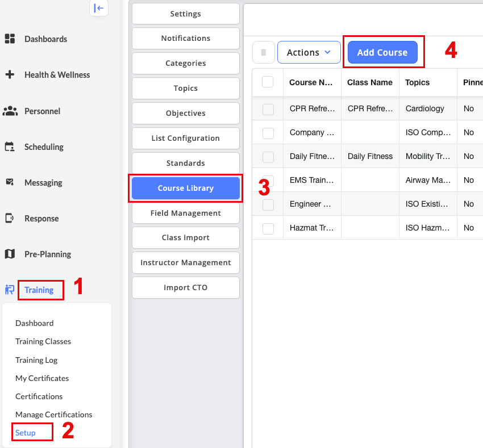Open the Actions dropdown
The height and width of the screenshot is (448, 483).
click(x=309, y=52)
